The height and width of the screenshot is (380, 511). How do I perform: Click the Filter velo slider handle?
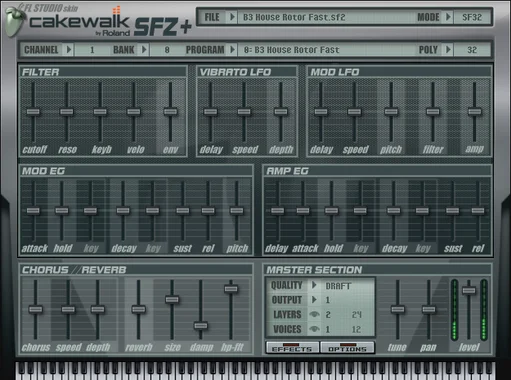click(134, 112)
